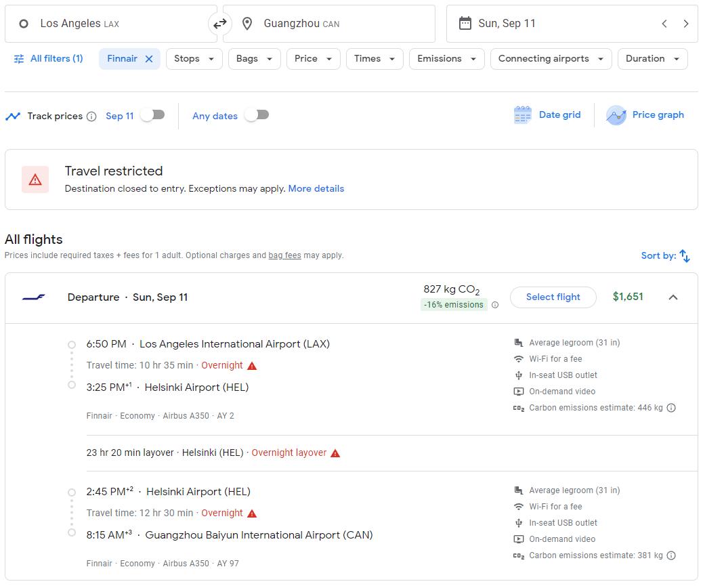
Task: Toggle Track prices for Sep 11
Action: [152, 115]
